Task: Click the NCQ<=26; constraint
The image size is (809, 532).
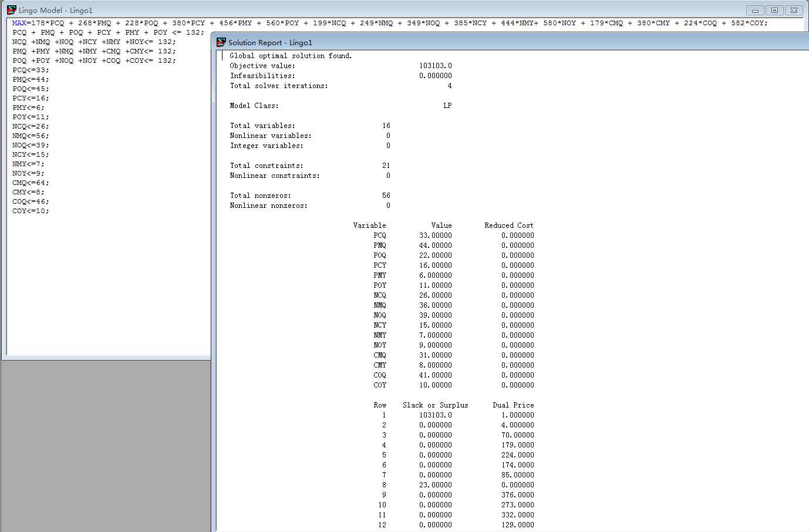Action: (x=31, y=126)
